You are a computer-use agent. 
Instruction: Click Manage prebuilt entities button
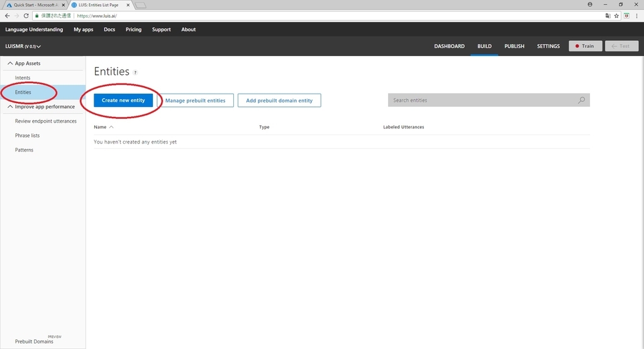coord(196,100)
